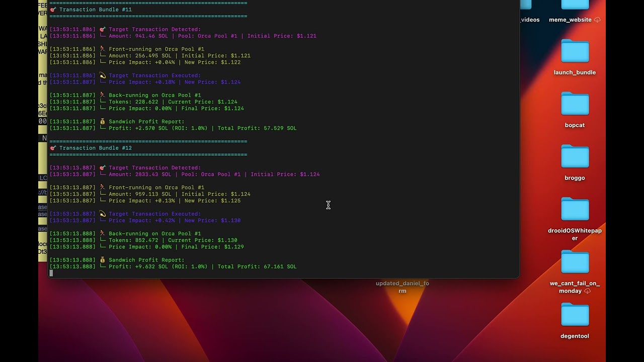The width and height of the screenshot is (644, 362).
Task: Click the Transaction Bundle #11 header line
Action: pyautogui.click(x=91, y=10)
